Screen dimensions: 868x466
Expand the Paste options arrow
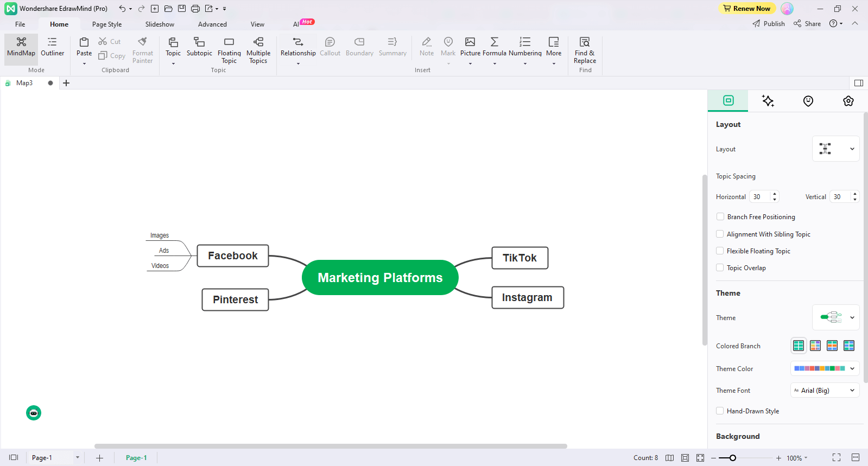tap(84, 64)
